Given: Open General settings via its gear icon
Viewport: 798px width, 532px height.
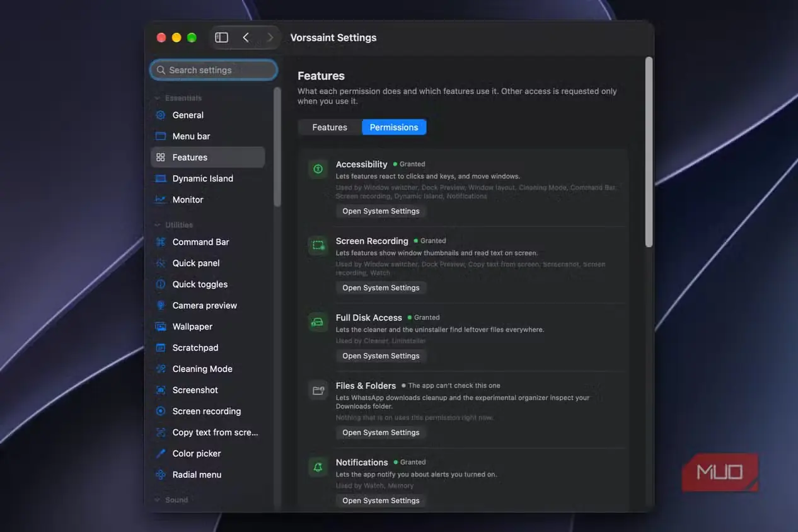Looking at the screenshot, I should tap(161, 115).
